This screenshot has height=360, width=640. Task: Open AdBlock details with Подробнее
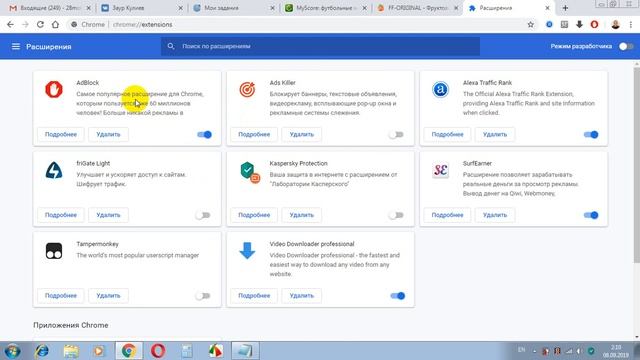point(61,134)
